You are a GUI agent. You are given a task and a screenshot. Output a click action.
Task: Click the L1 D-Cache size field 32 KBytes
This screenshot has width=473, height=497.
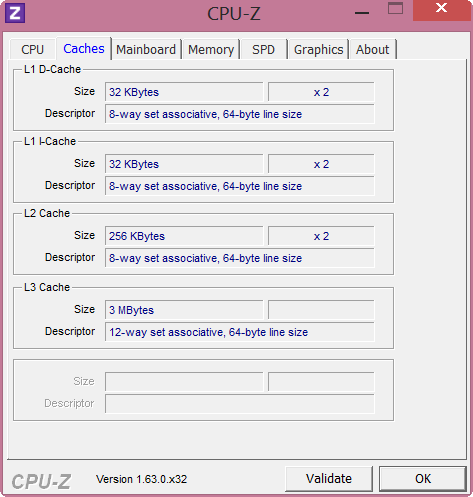(x=184, y=92)
